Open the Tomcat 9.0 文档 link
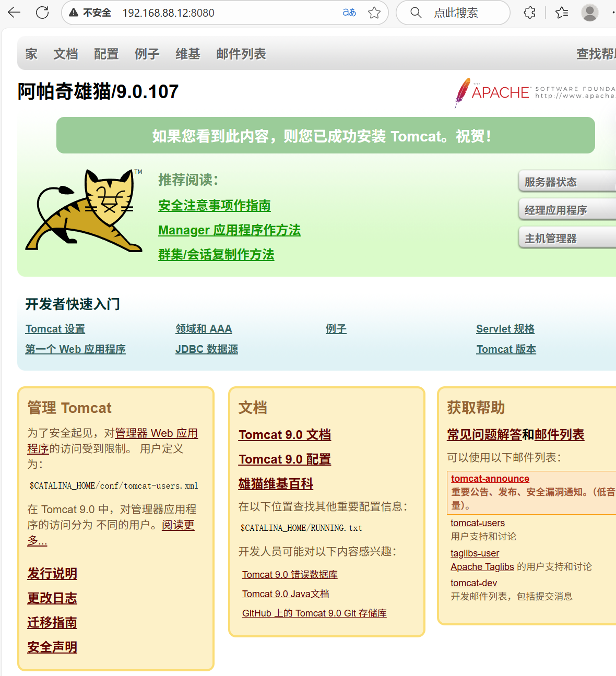The height and width of the screenshot is (676, 616). point(285,435)
